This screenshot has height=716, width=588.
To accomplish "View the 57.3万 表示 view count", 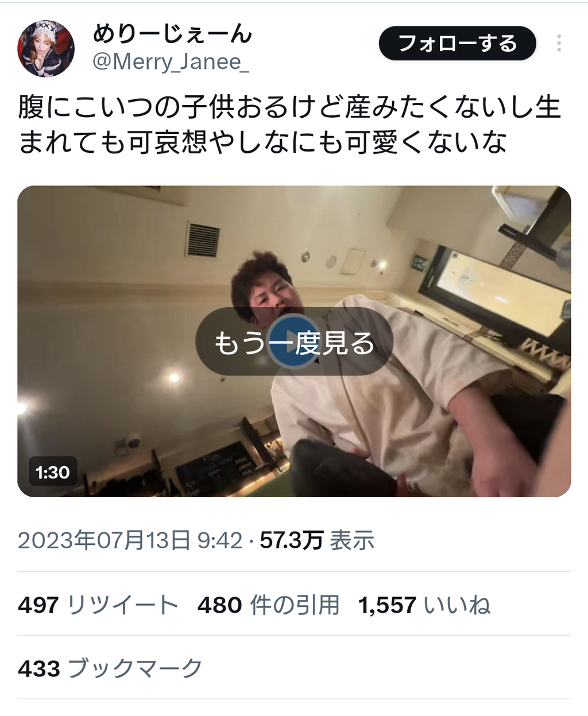I will point(317,540).
